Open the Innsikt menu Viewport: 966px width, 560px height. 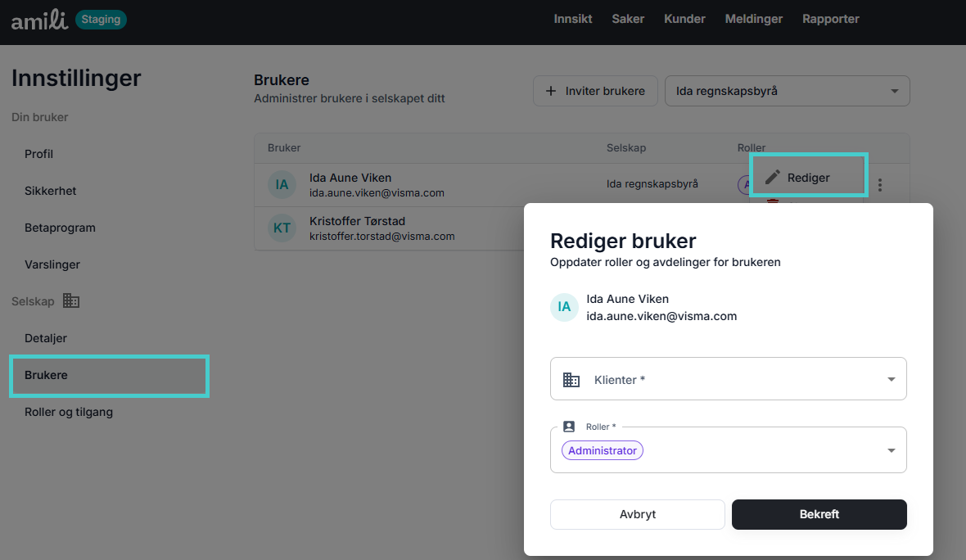coord(573,19)
